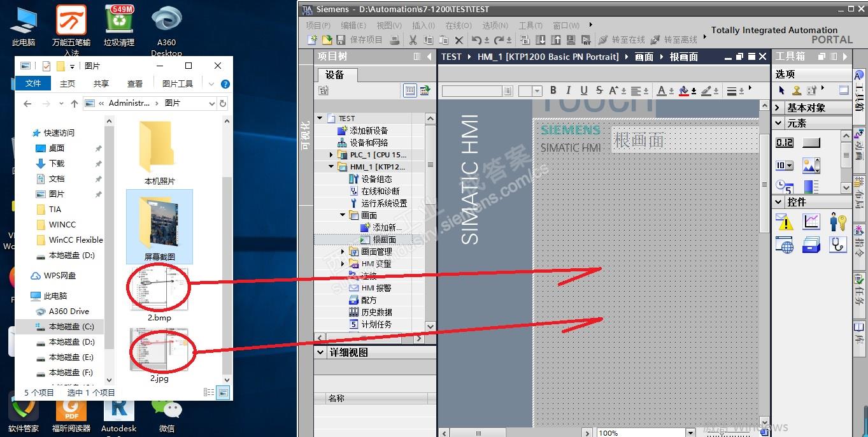Viewport: 868px width, 437px height.
Task: Toggle italic text formatting
Action: 568,90
